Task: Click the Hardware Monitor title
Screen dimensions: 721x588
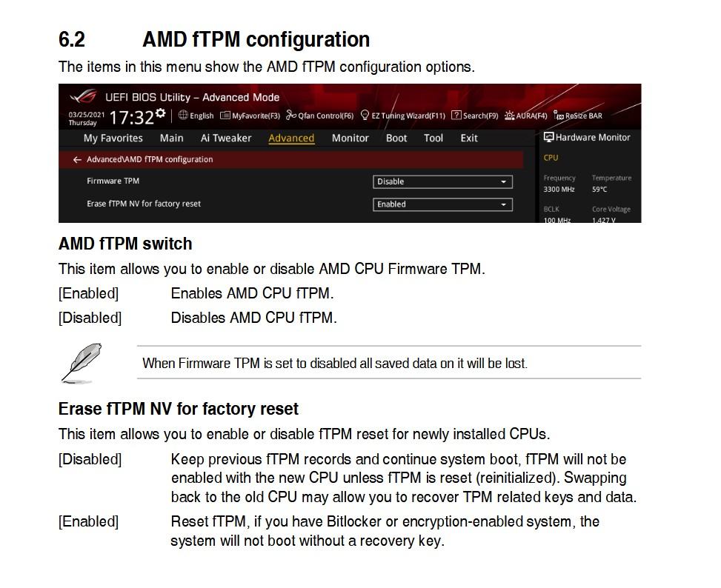Action: click(593, 137)
